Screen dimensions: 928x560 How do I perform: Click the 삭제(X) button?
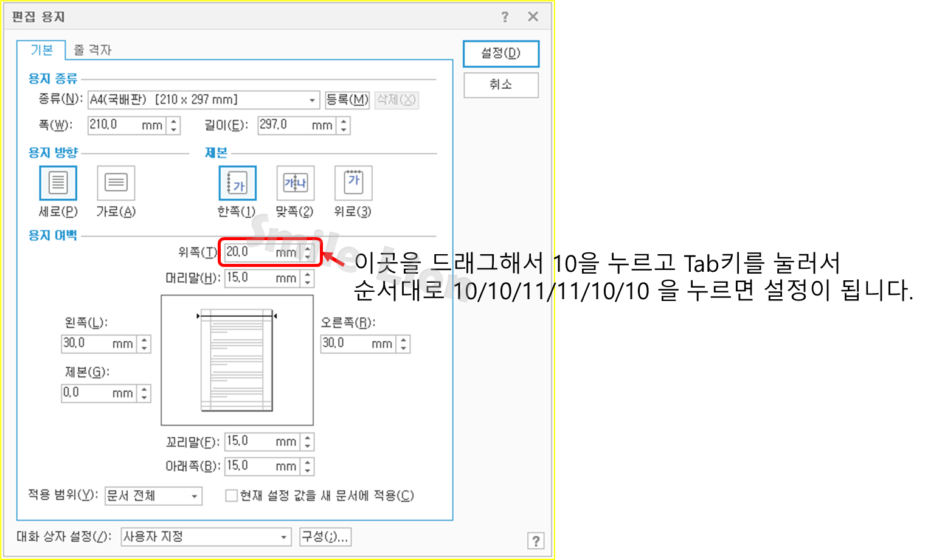point(396,100)
